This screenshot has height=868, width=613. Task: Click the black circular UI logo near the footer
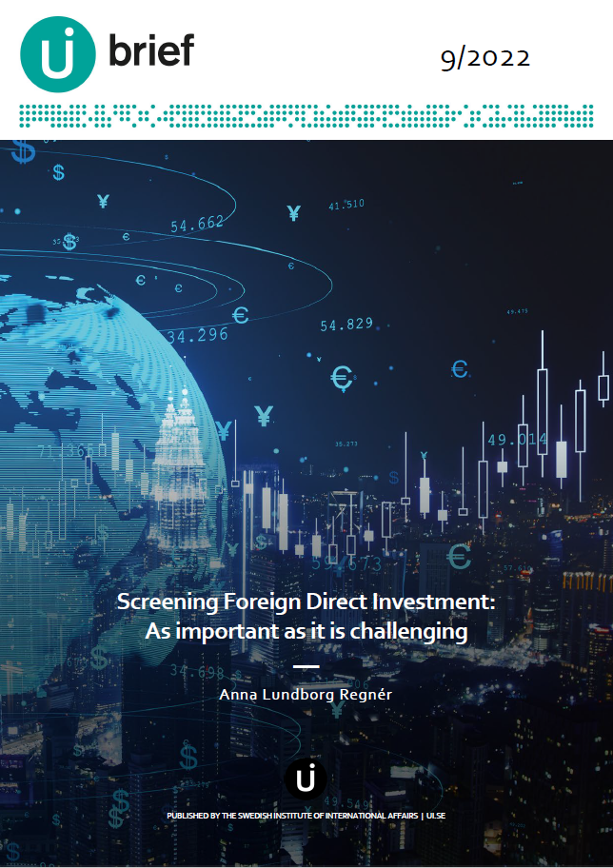click(x=306, y=779)
